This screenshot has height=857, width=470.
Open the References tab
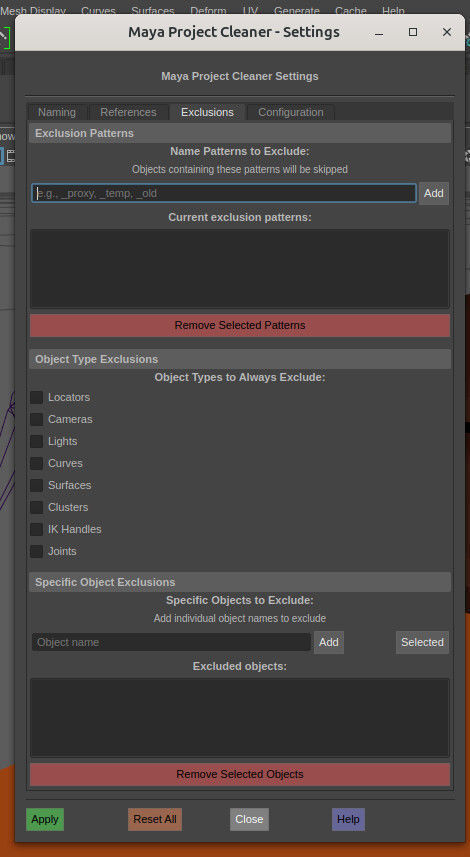pos(128,112)
